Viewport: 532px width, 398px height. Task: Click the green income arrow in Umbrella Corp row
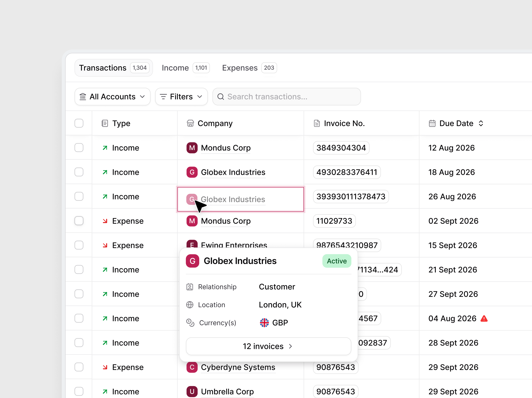[105, 391]
